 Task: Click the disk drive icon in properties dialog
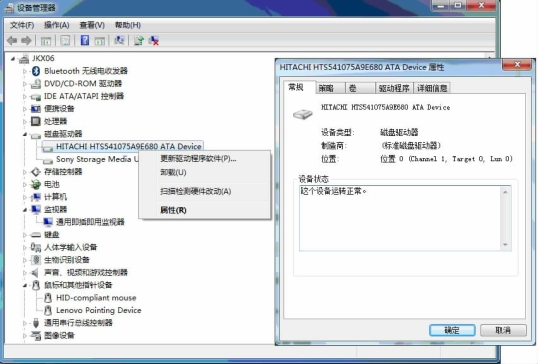tap(303, 114)
